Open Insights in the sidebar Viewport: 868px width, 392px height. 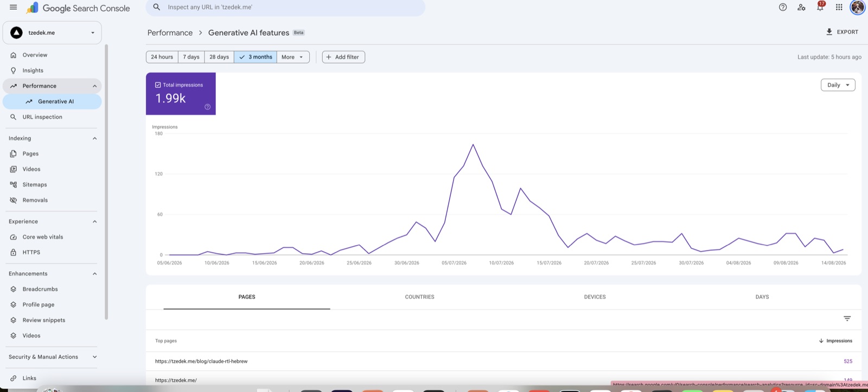[52, 70]
